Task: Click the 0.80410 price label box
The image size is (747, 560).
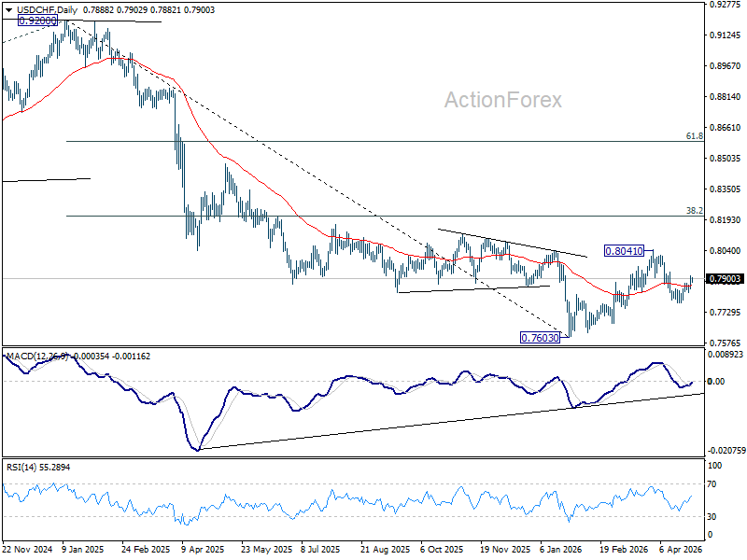Action: (624, 250)
